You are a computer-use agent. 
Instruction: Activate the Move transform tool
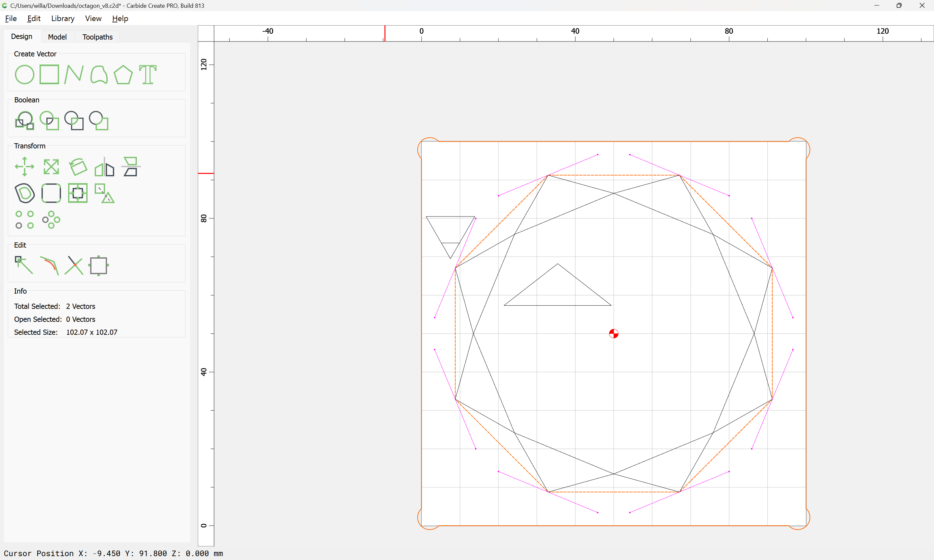pos(25,167)
